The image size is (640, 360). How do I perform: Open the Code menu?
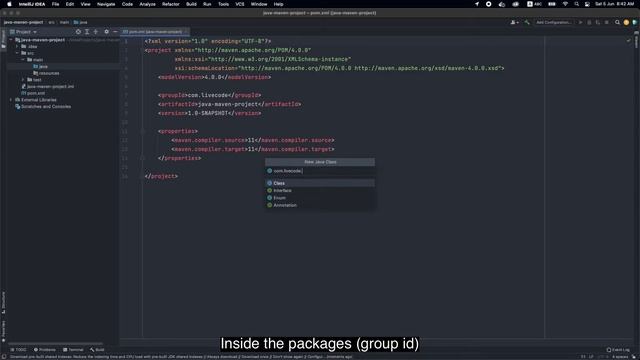127,4
